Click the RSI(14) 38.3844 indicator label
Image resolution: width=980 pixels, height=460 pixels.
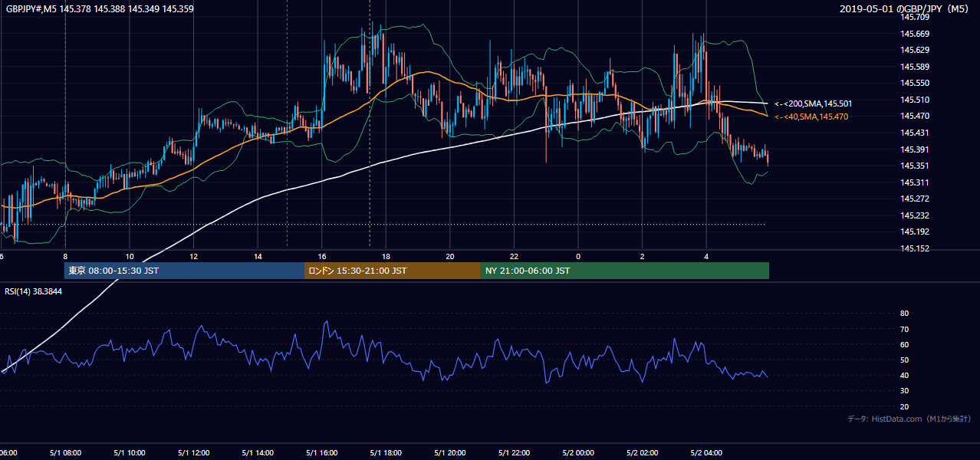tap(34, 291)
